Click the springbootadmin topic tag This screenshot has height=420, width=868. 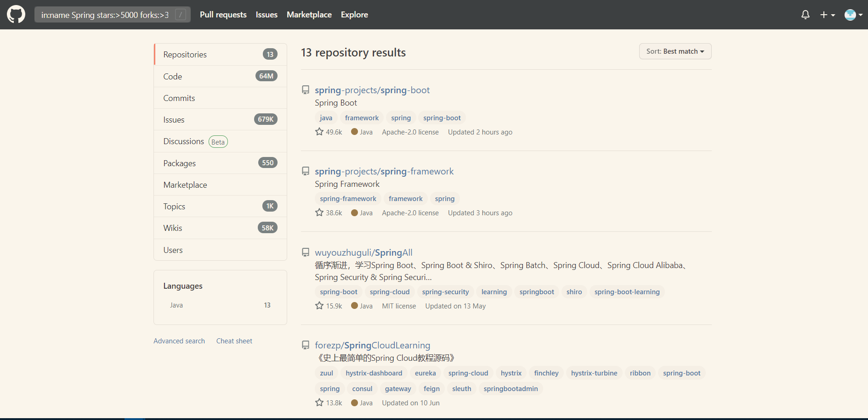coord(511,389)
